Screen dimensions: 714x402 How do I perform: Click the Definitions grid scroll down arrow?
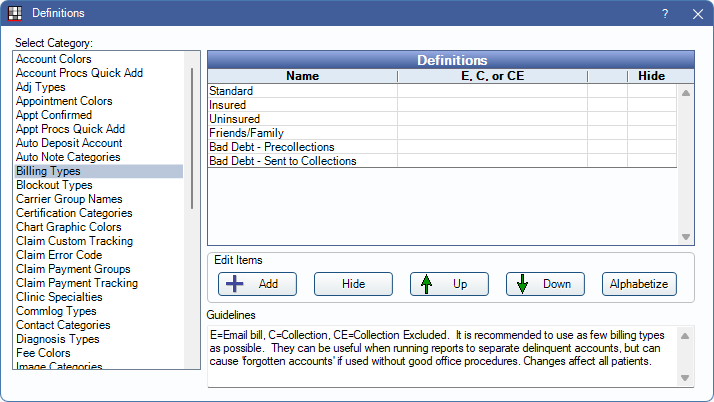coord(686,237)
